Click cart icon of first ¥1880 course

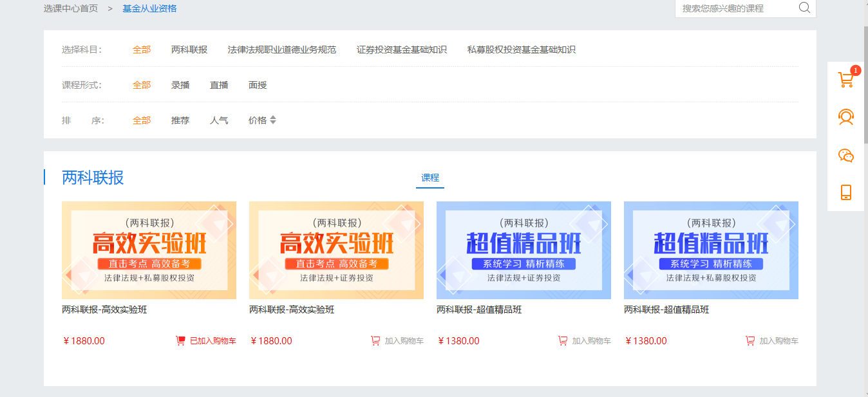(x=181, y=341)
